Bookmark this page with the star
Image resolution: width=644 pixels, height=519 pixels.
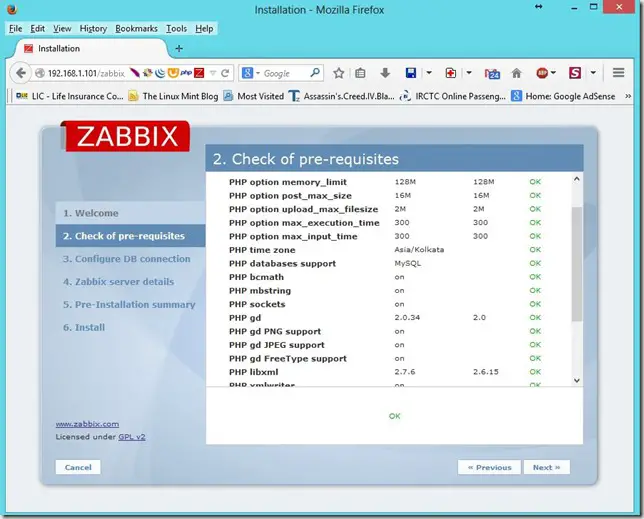point(338,73)
